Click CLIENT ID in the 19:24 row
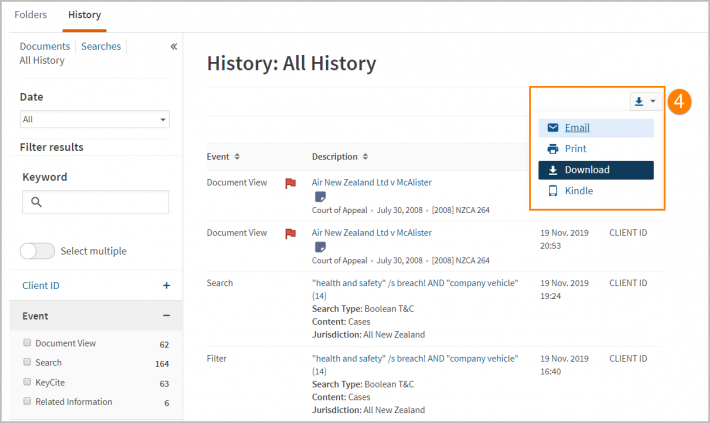This screenshot has height=423, width=710. [628, 283]
